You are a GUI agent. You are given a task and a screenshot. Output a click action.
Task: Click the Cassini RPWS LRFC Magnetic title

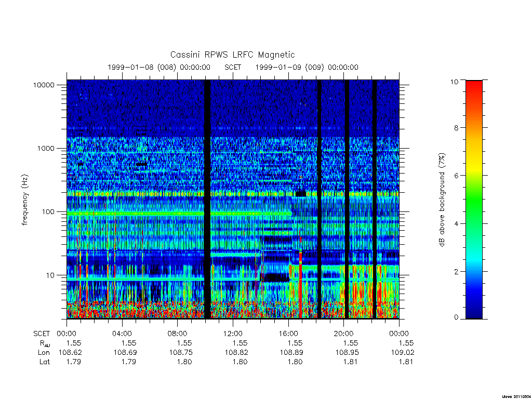coord(232,55)
